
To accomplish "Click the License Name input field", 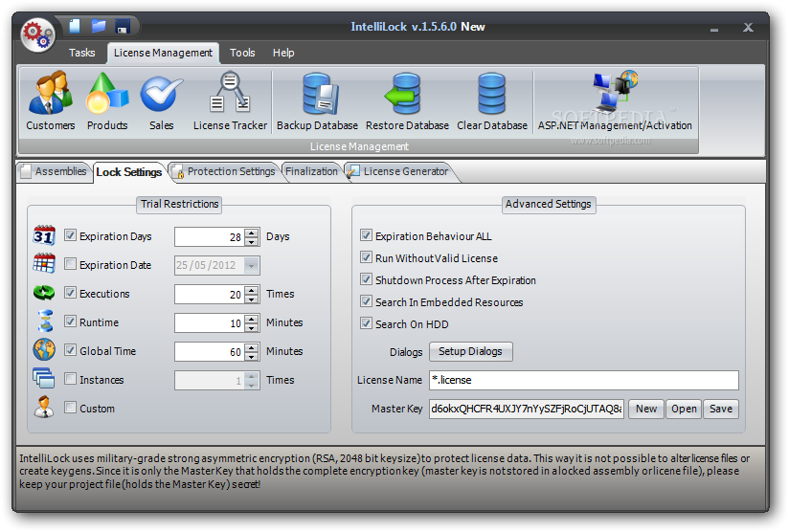I will click(584, 380).
